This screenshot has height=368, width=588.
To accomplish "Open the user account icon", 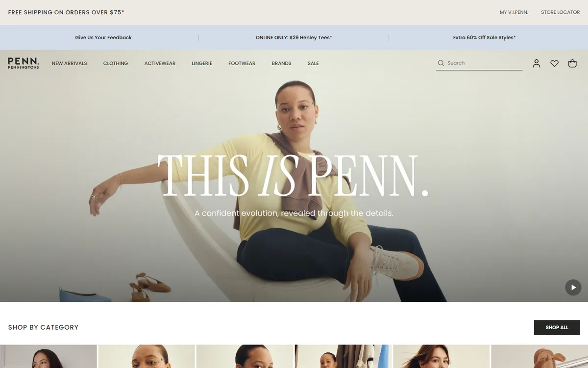I will [537, 63].
